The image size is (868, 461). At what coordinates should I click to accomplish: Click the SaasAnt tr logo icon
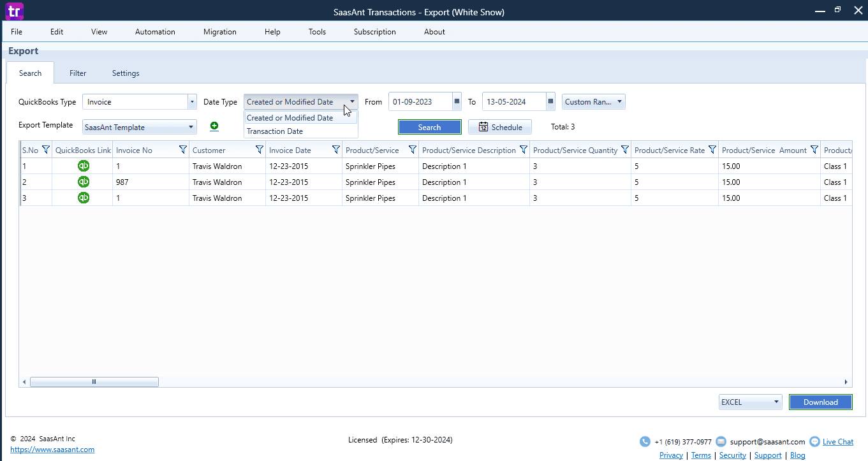pos(14,11)
